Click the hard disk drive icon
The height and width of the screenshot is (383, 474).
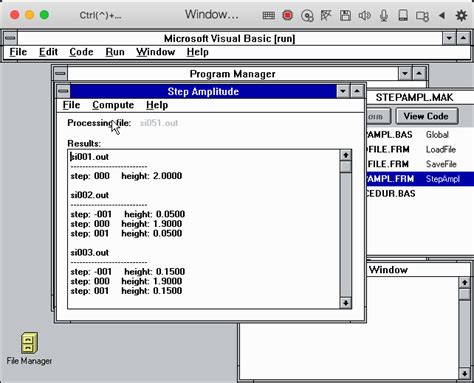(x=403, y=15)
